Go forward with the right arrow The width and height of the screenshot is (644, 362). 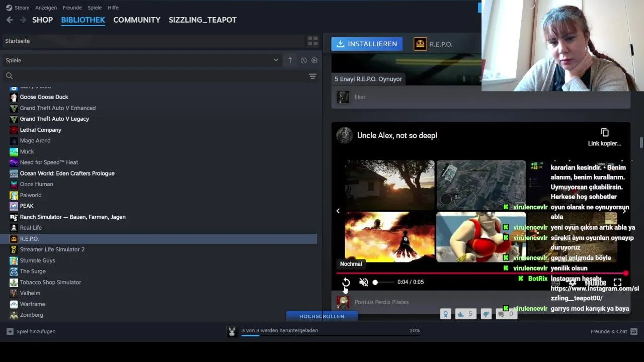23,20
